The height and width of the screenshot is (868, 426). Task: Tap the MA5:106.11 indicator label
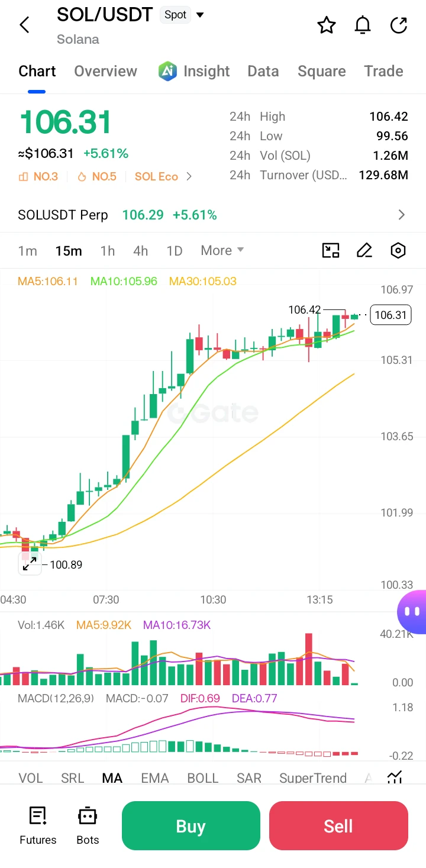48,282
